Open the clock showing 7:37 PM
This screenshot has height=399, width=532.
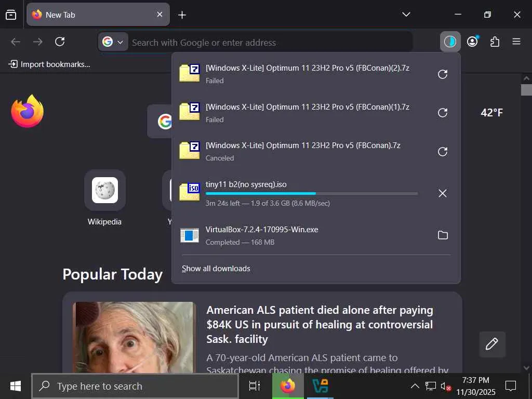[x=476, y=386]
